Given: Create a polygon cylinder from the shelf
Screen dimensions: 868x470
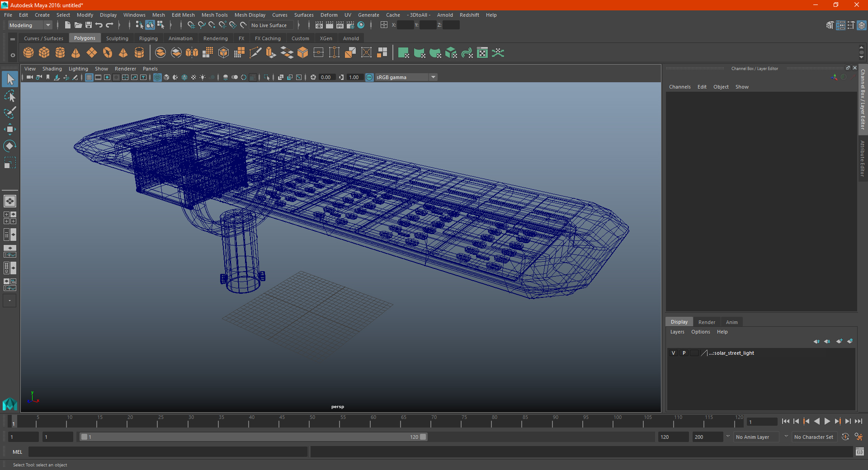Looking at the screenshot, I should pos(60,53).
